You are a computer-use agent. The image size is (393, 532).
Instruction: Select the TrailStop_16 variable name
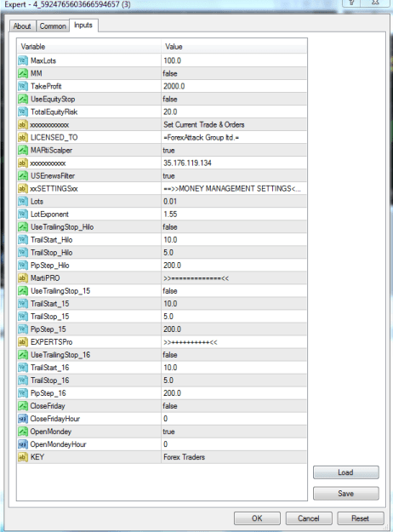click(x=50, y=380)
